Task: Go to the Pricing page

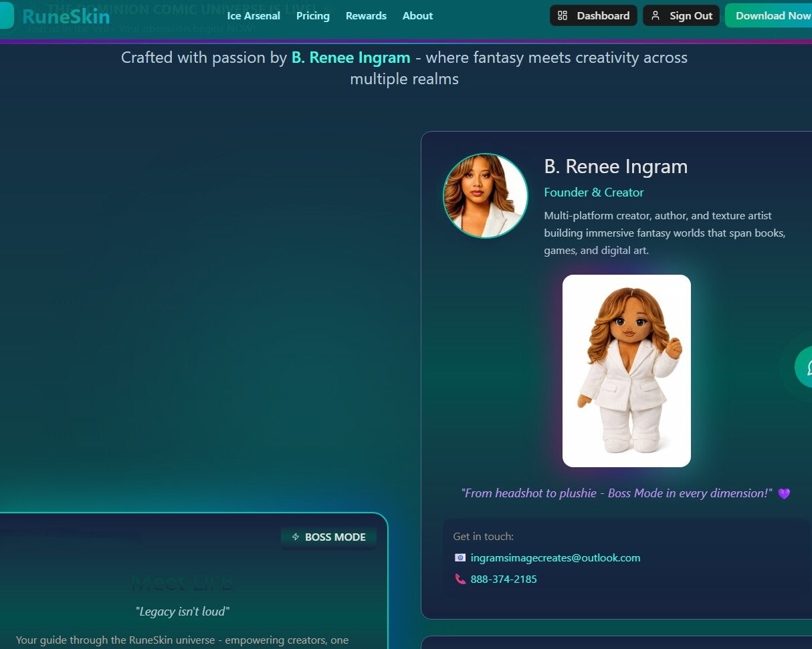Action: (x=313, y=16)
